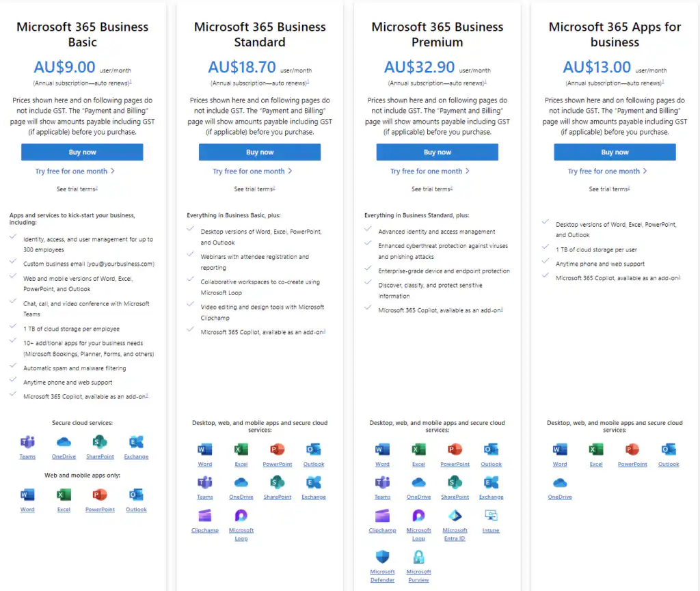Viewport: 700px width, 591px height.
Task: Click Buy now for Microsoft 365 Business Basic
Action: click(x=82, y=152)
